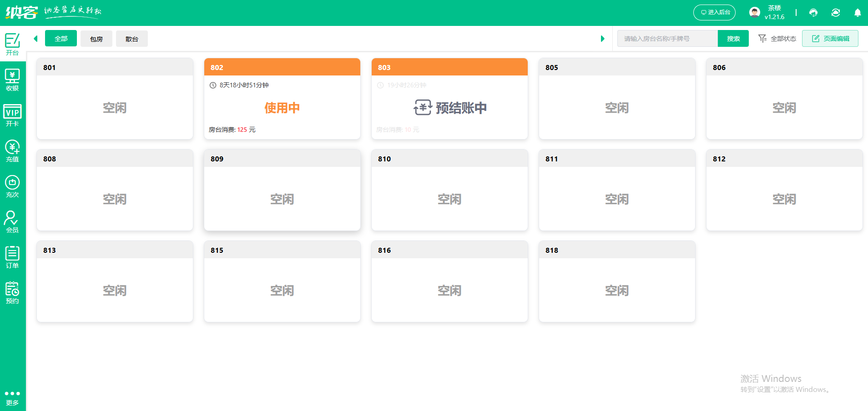The height and width of the screenshot is (411, 868).
Task: Click the refresh sync icon in header
Action: [x=835, y=13]
